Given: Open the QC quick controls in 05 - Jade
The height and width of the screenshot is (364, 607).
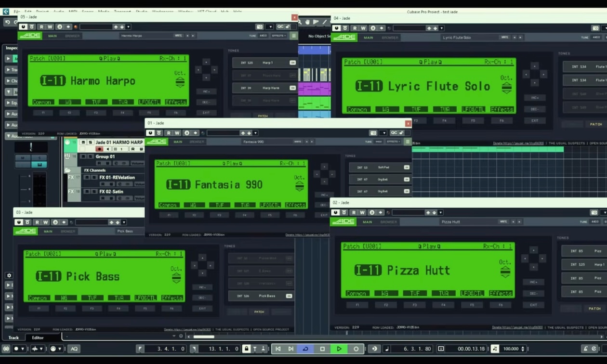Looking at the screenshot, I should point(280,27).
